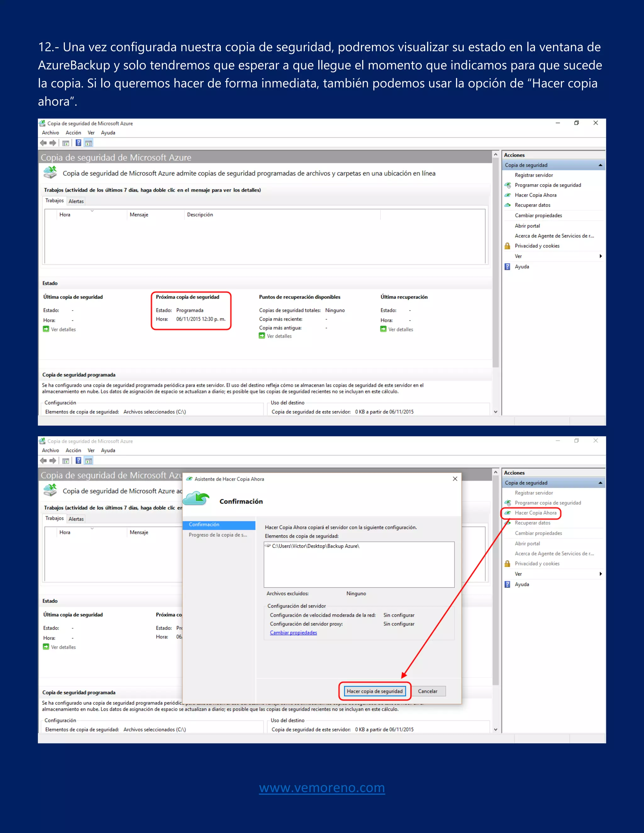The height and width of the screenshot is (833, 644).
Task: Click the Cancelar button in the dialog
Action: coord(428,691)
